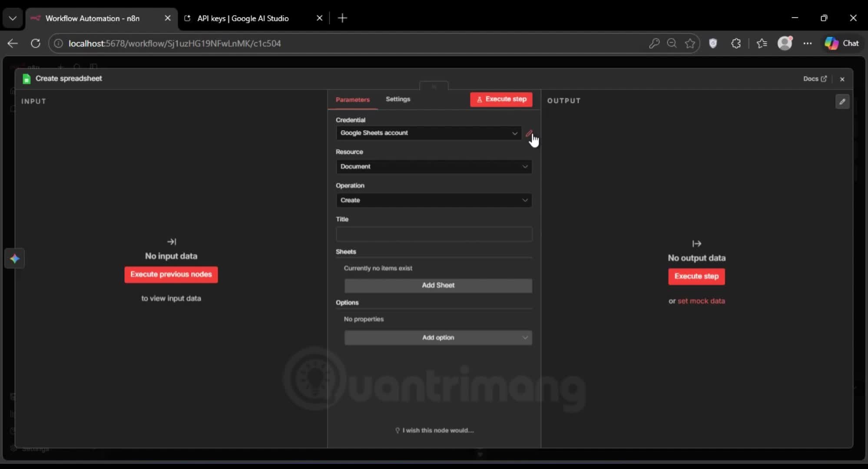Click the No properties text
The image size is (868, 469).
click(364, 319)
